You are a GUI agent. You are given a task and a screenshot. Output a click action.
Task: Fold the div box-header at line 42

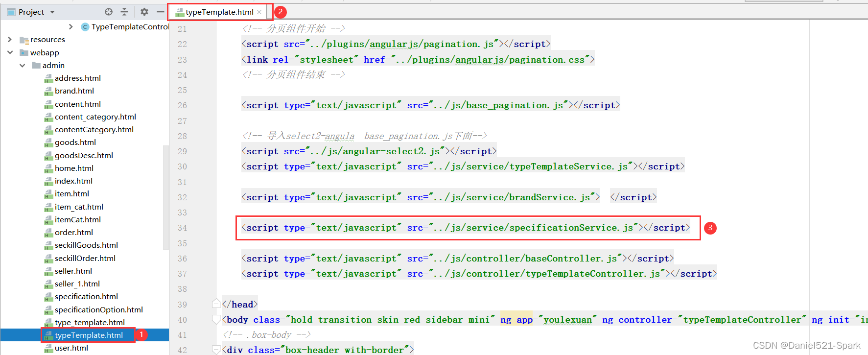[x=216, y=350]
